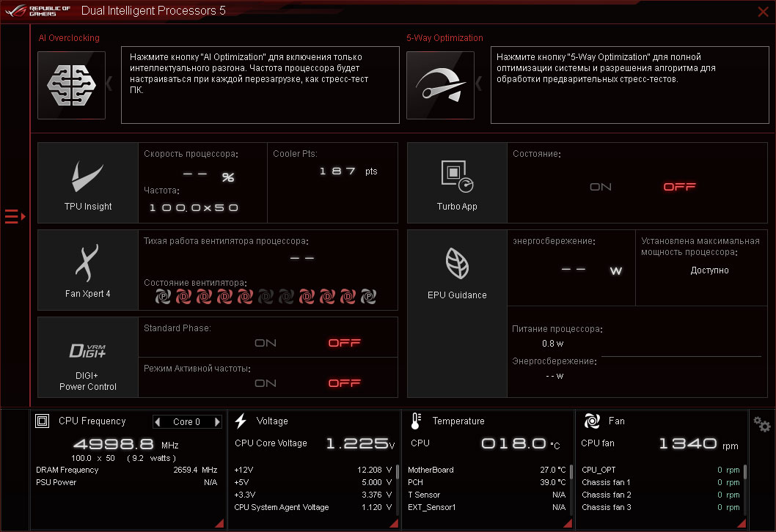The height and width of the screenshot is (532, 776).
Task: Click CPU System Agent Voltage row
Action: pos(312,507)
